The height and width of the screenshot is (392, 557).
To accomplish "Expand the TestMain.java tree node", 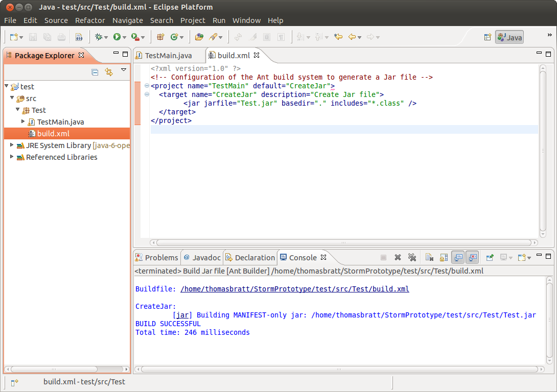I will point(23,121).
